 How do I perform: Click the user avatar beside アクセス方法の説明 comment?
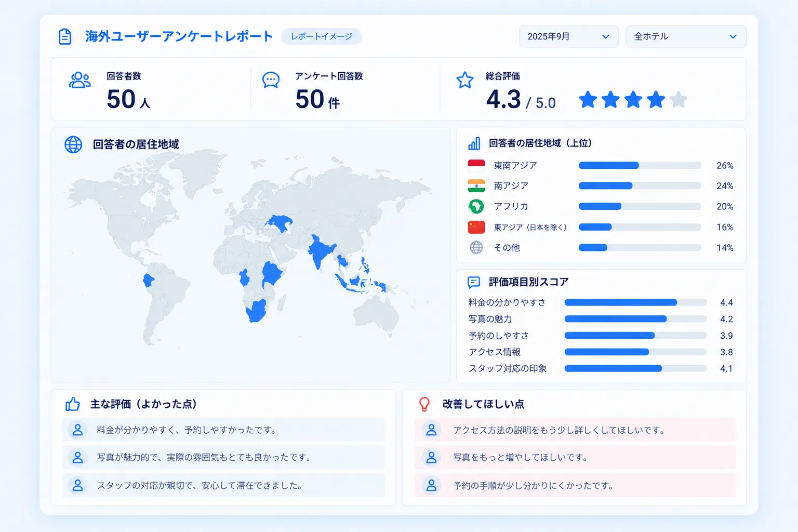coord(431,430)
